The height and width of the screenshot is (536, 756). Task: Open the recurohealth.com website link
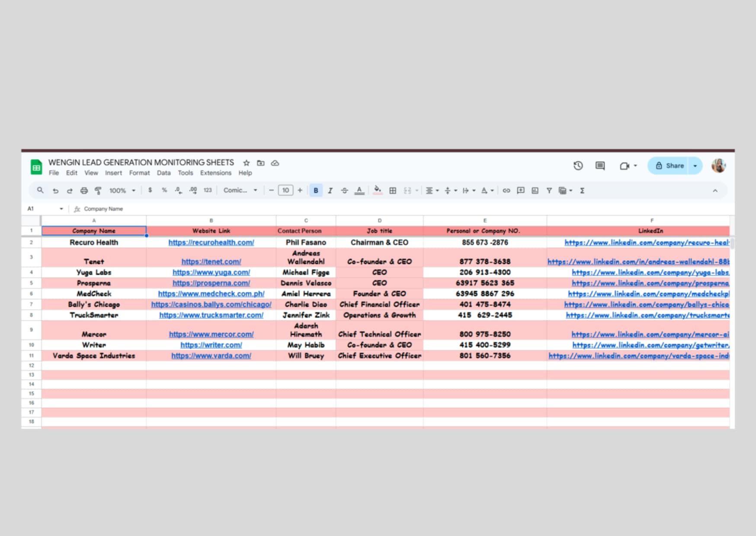point(211,242)
